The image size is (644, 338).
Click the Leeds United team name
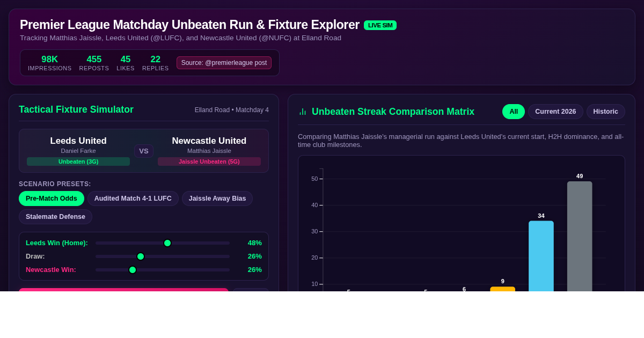pos(78,141)
